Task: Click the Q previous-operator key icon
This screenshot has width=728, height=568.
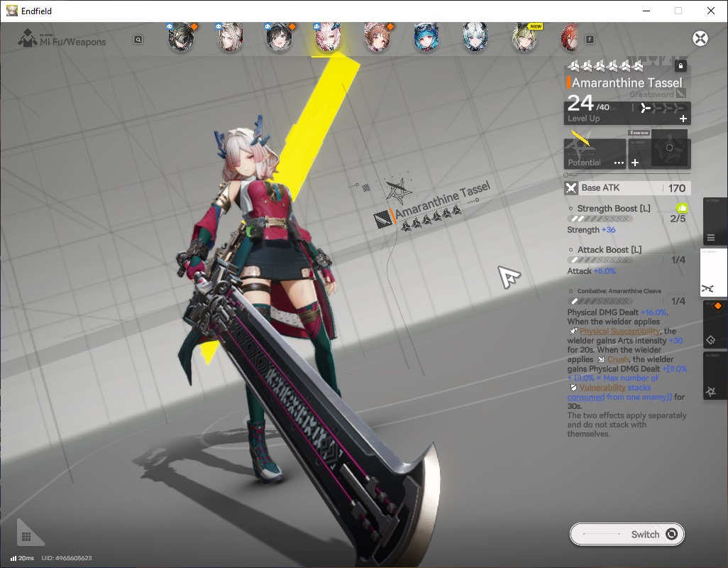Action: [x=138, y=40]
